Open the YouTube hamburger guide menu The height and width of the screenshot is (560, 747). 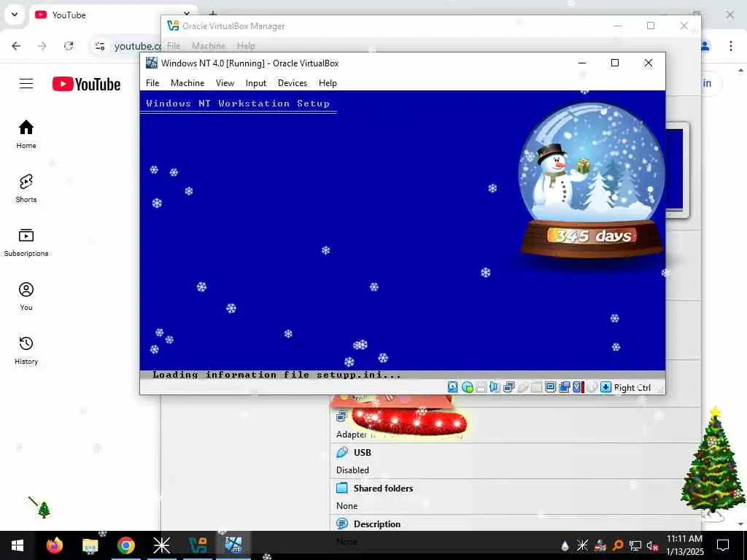pyautogui.click(x=26, y=84)
